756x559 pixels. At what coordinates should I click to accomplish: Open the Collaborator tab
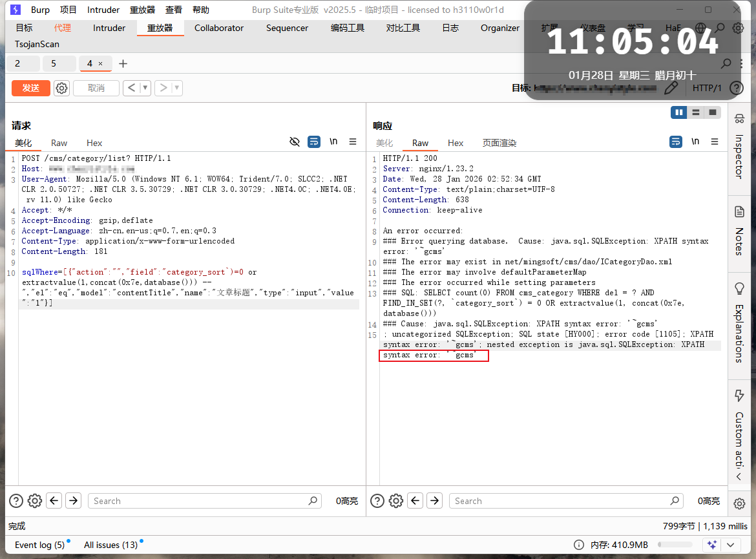219,28
